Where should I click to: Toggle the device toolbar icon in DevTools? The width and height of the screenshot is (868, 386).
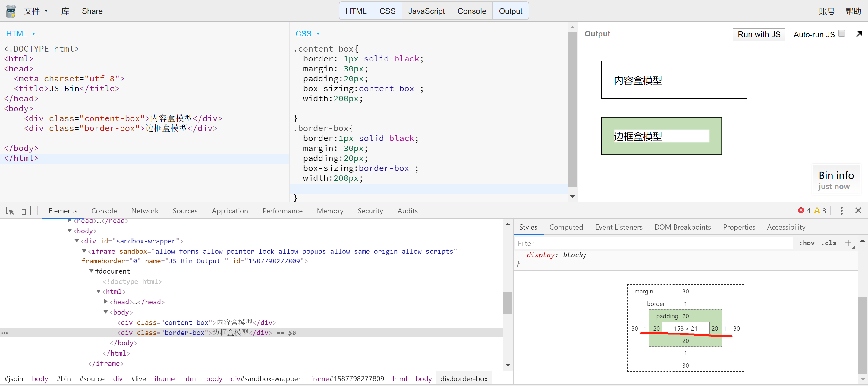tap(26, 211)
